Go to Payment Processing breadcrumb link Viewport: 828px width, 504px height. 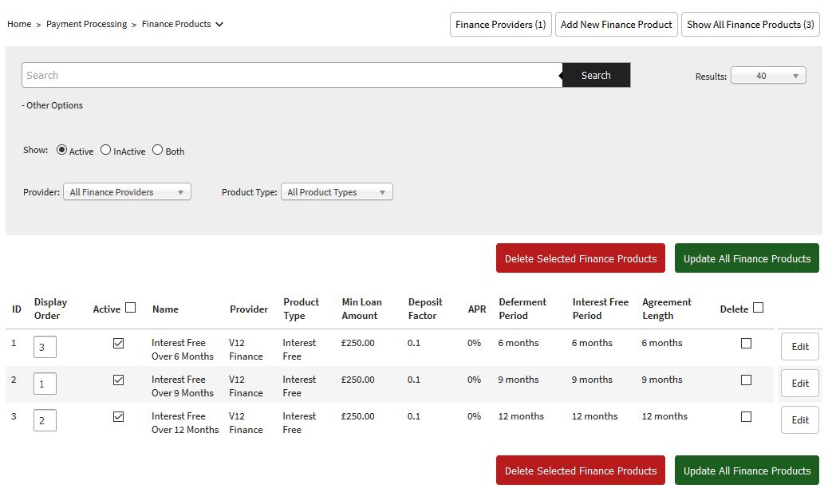[86, 24]
